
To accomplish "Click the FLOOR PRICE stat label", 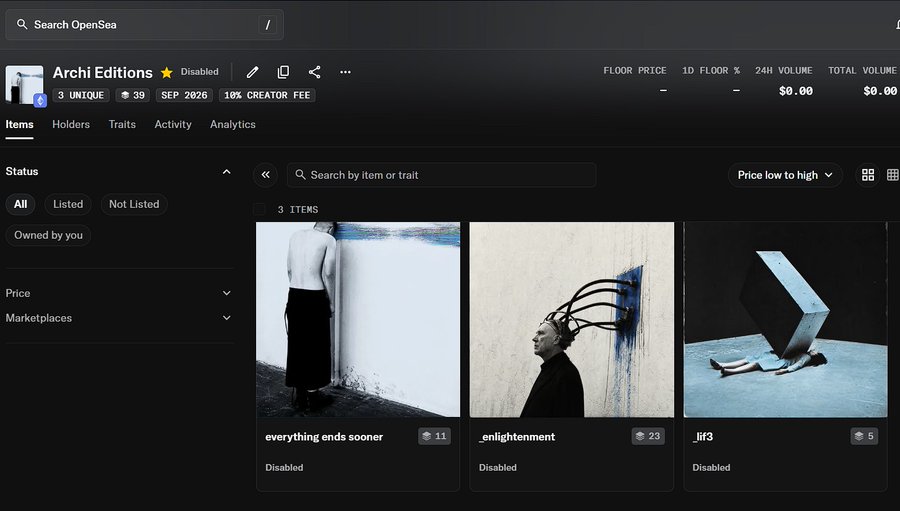I will pyautogui.click(x=635, y=71).
